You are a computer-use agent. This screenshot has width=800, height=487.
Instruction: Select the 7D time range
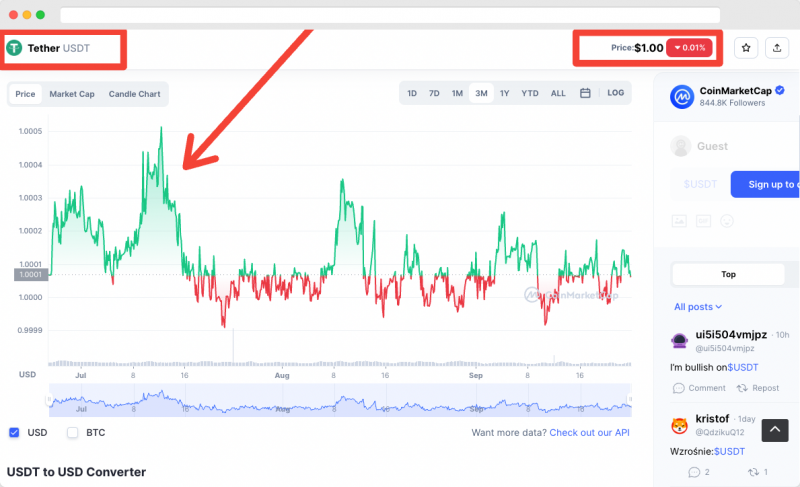(x=434, y=93)
